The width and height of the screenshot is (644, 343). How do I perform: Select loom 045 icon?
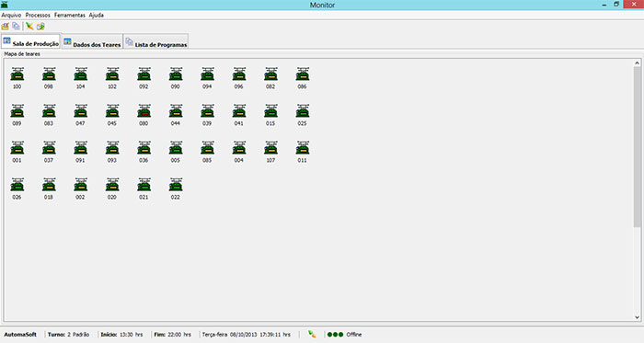(112, 111)
